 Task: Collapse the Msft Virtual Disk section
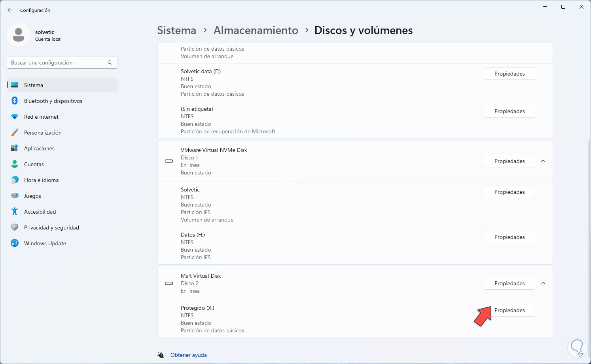(543, 283)
